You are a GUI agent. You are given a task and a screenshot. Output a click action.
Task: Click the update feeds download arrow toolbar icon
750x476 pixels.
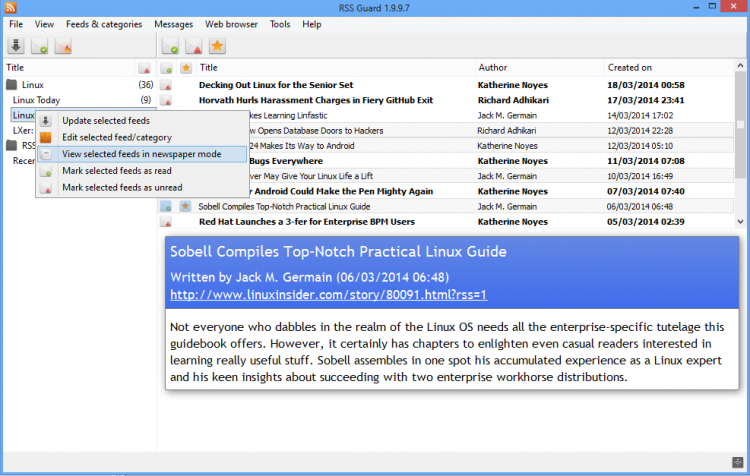[x=16, y=46]
